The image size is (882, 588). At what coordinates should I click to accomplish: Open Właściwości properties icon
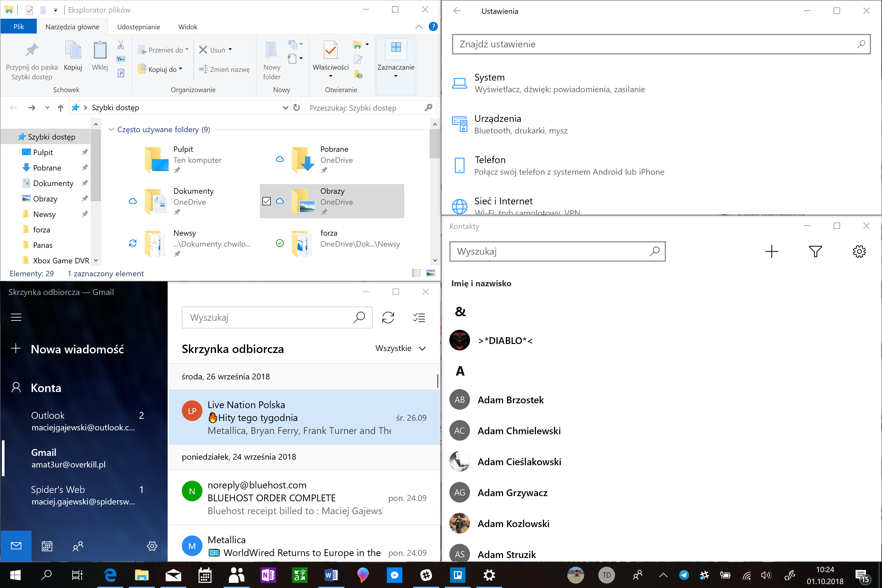(331, 50)
